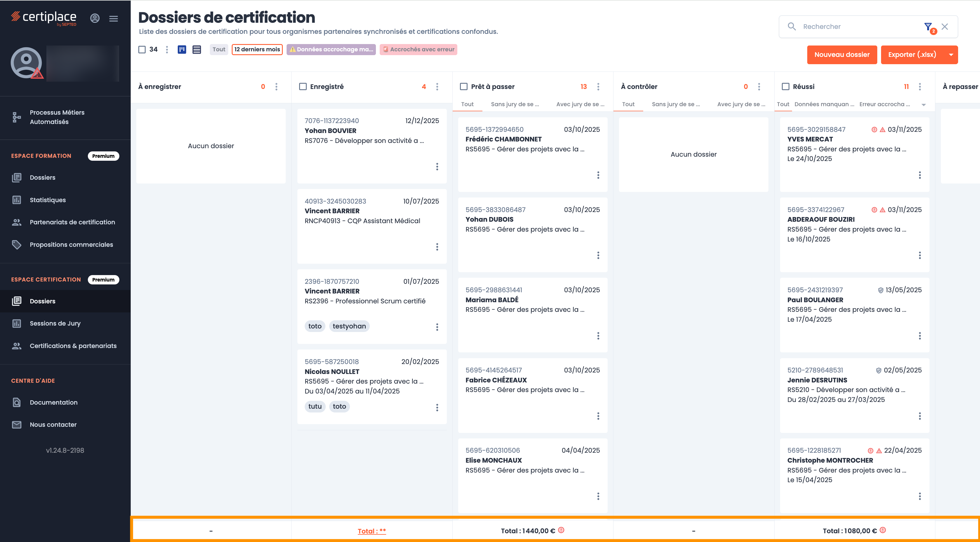Open the Prêt à passer column options menu
This screenshot has height=542, width=980.
tap(598, 87)
